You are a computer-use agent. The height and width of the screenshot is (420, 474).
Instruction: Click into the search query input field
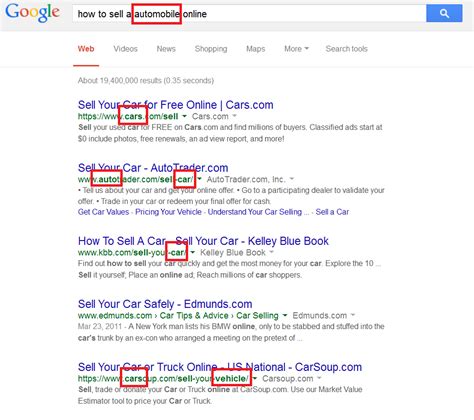click(249, 14)
